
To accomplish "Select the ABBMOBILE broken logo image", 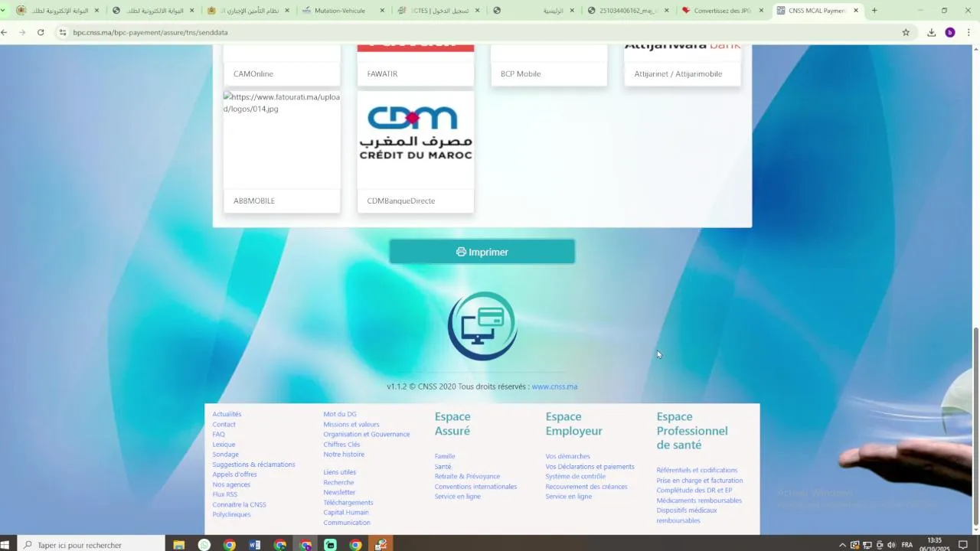I will [x=282, y=139].
